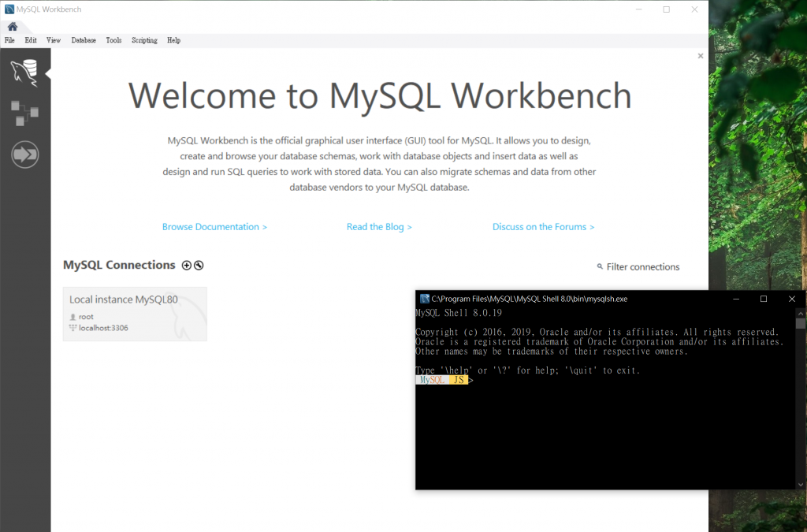Open Local instance MySQL80 connection tile
Image resolution: width=807 pixels, height=532 pixels.
pyautogui.click(x=135, y=314)
